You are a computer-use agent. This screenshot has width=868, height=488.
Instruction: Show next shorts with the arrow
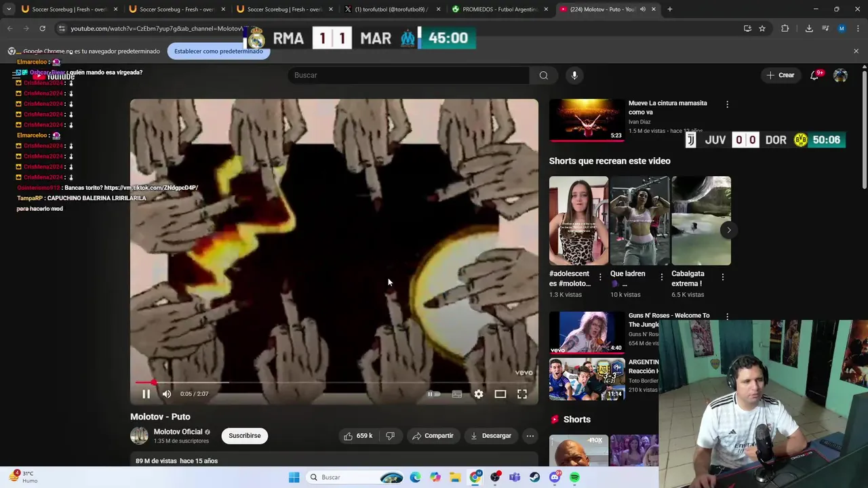point(729,230)
